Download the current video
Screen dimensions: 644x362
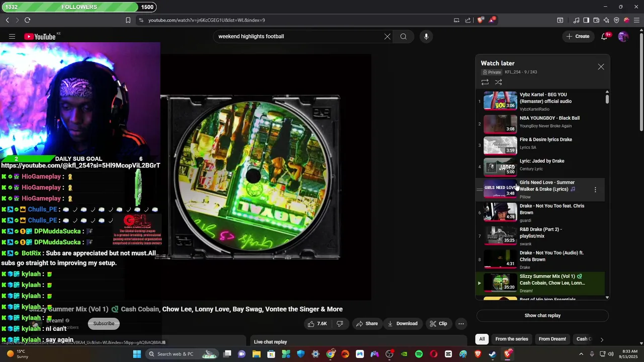[403, 324]
